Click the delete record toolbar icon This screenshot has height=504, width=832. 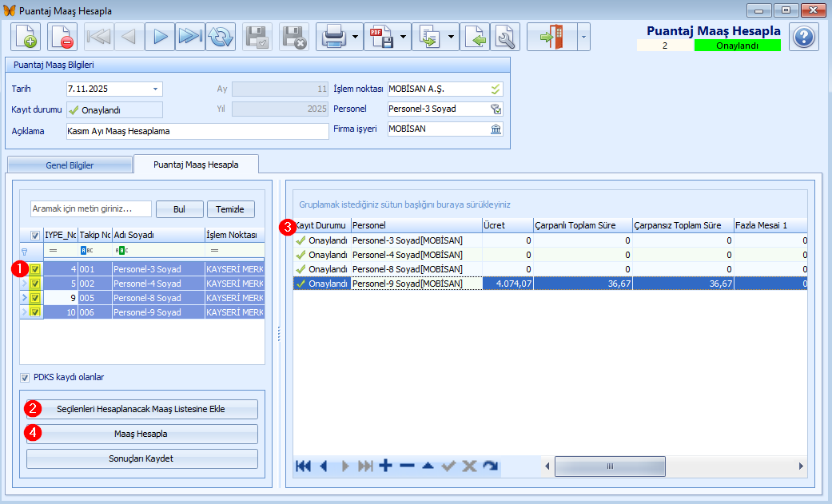click(x=62, y=37)
